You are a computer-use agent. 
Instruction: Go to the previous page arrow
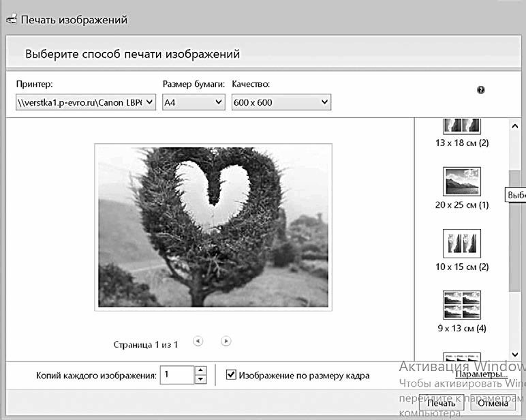[198, 341]
